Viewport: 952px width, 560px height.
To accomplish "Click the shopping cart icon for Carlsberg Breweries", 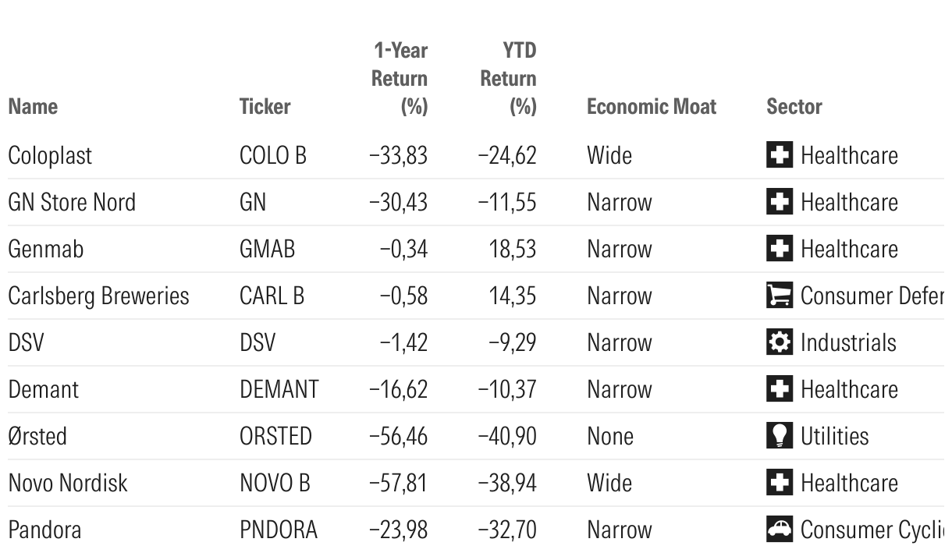I will [779, 296].
